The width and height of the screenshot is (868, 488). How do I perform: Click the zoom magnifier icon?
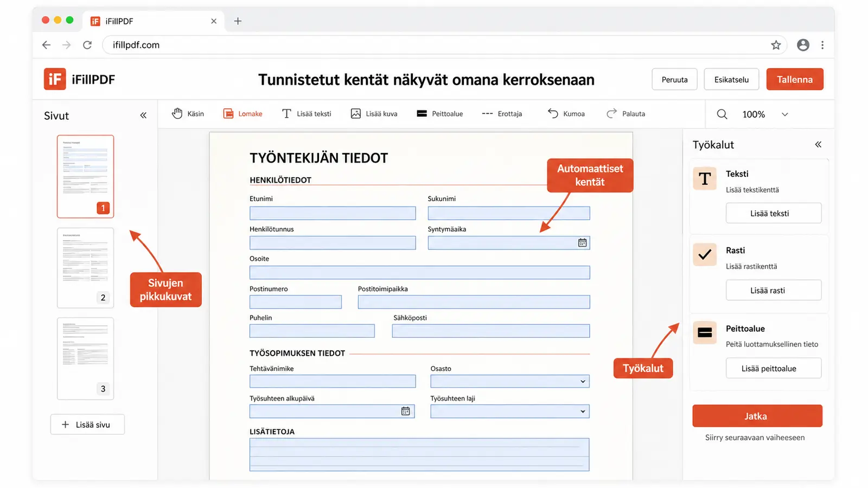point(722,114)
